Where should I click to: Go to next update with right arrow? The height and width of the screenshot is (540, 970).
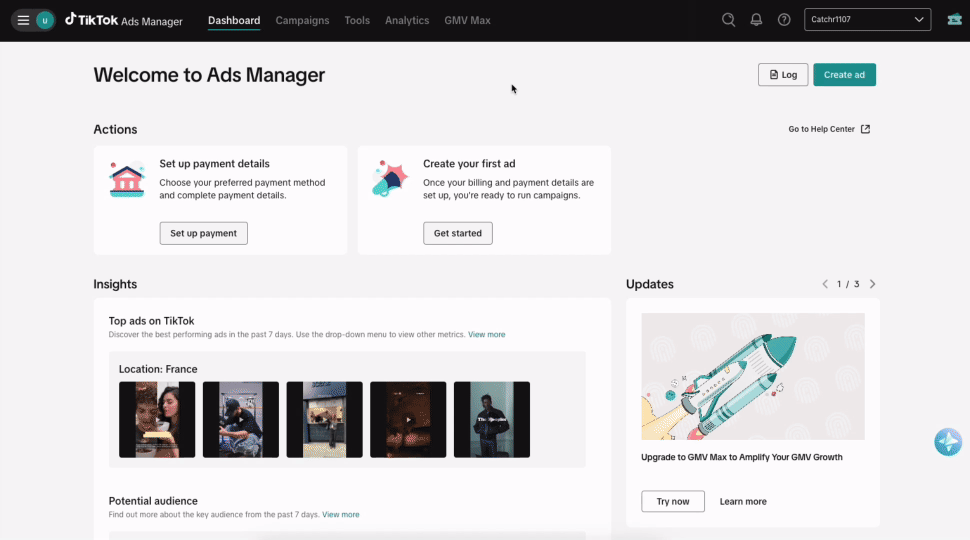[x=872, y=284]
